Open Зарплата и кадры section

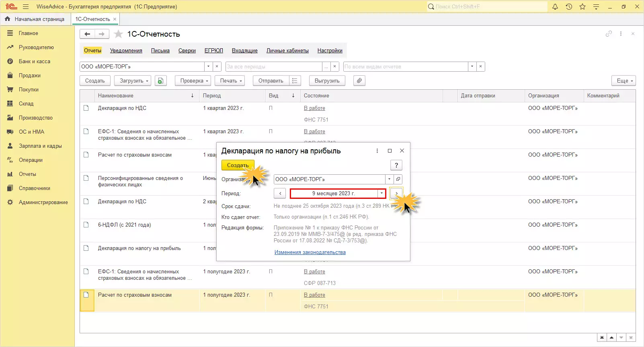pos(40,146)
